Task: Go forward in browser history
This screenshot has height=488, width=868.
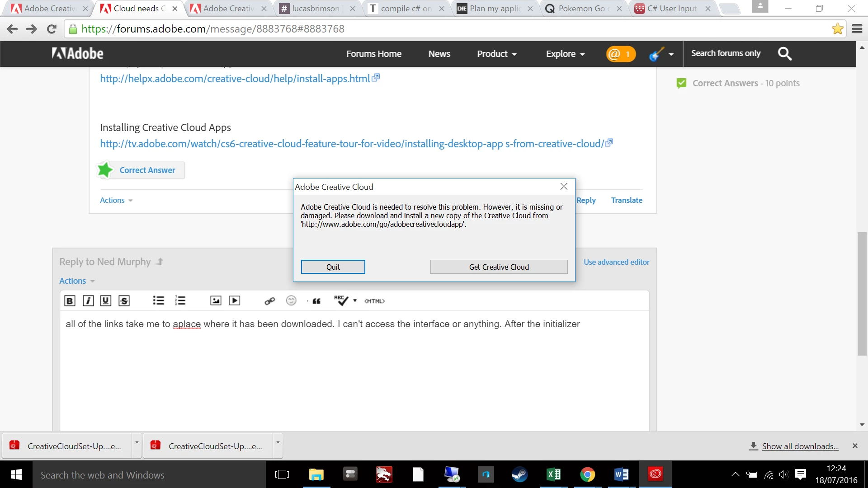Action: 32,29
